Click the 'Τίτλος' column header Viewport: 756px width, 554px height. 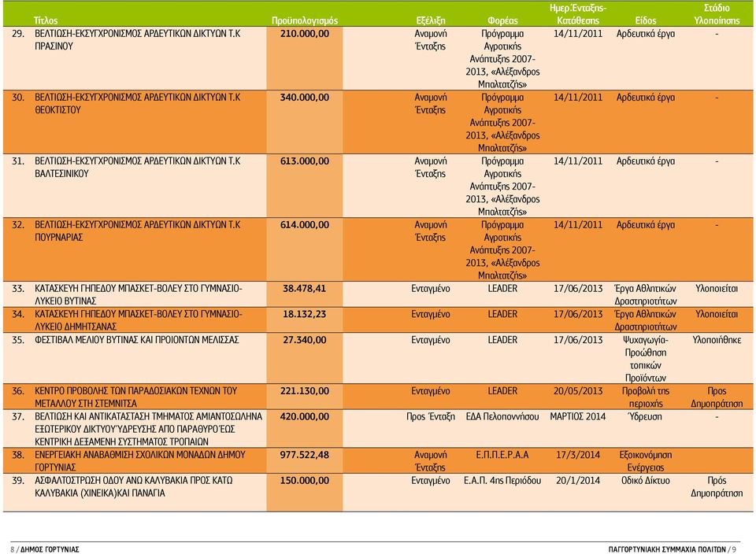[46, 20]
